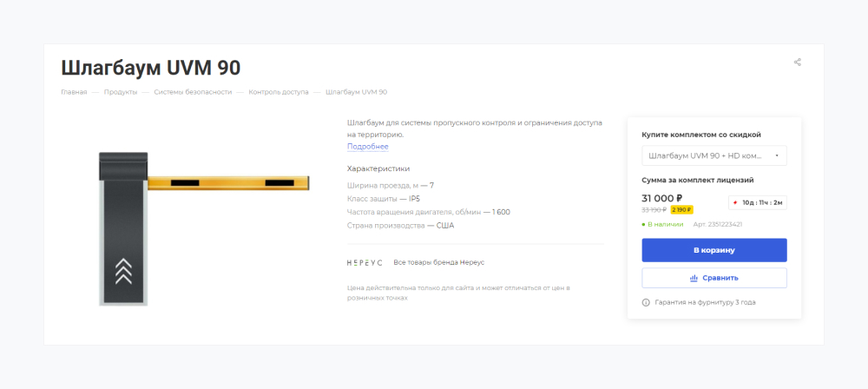The image size is (868, 389).
Task: Click the price 31 000 ₽
Action: [661, 198]
